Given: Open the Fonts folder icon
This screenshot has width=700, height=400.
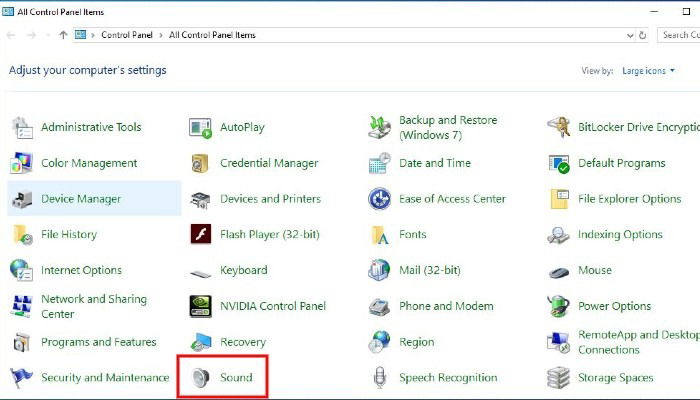Looking at the screenshot, I should pyautogui.click(x=380, y=235).
